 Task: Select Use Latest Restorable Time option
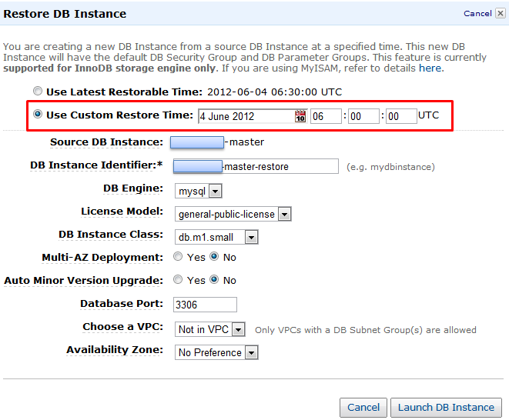[x=38, y=91]
